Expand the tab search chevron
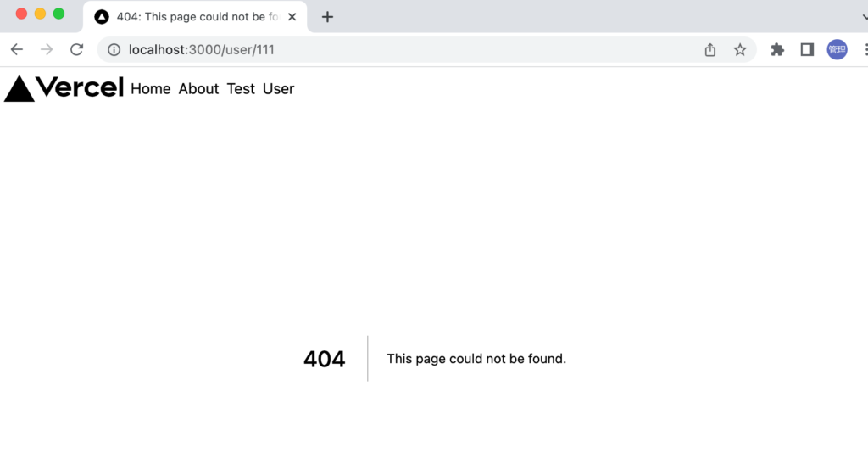Viewport: 868px width, 464px height. tap(863, 17)
